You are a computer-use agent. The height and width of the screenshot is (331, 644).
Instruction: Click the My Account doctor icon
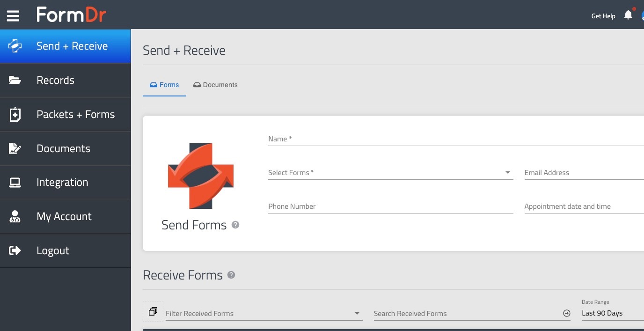(15, 216)
